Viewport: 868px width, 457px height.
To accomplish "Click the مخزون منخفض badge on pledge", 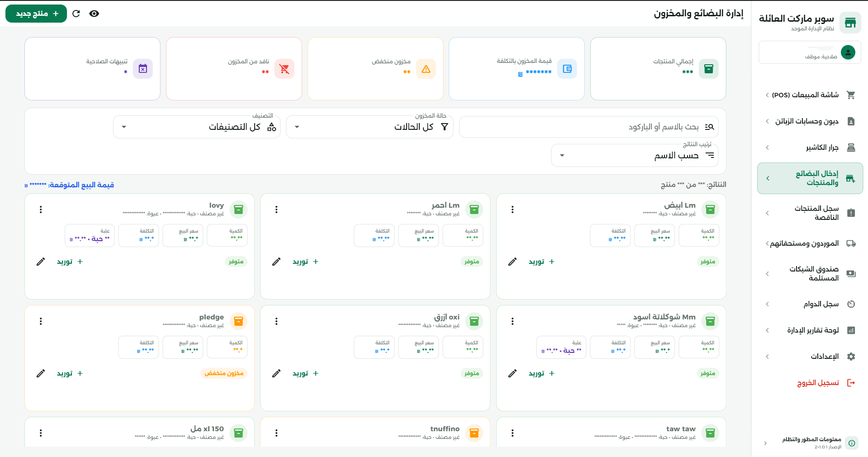I will (224, 373).
